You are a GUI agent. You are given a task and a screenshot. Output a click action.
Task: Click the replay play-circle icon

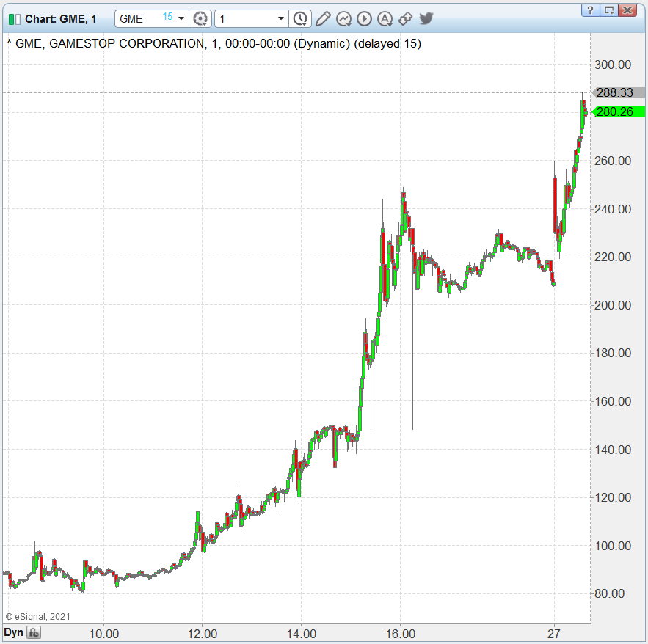click(x=364, y=18)
